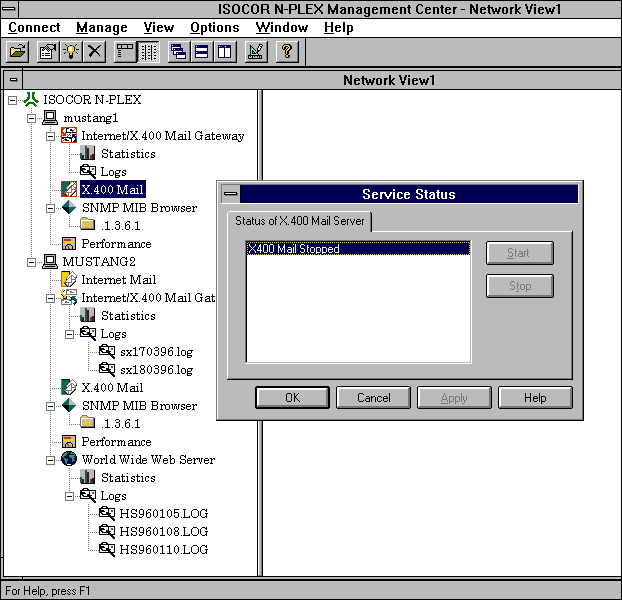Click the Internet Mail icon under MUSTANG2
This screenshot has height=600, width=622.
[x=69, y=280]
